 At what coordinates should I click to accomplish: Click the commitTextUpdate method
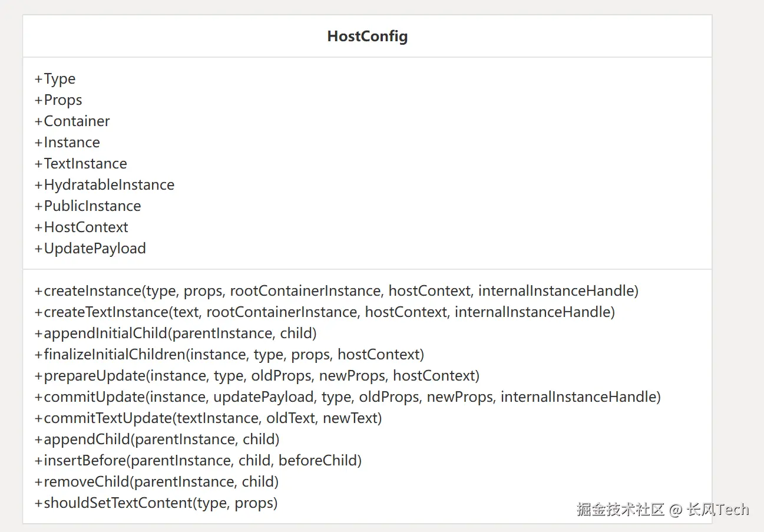click(208, 418)
